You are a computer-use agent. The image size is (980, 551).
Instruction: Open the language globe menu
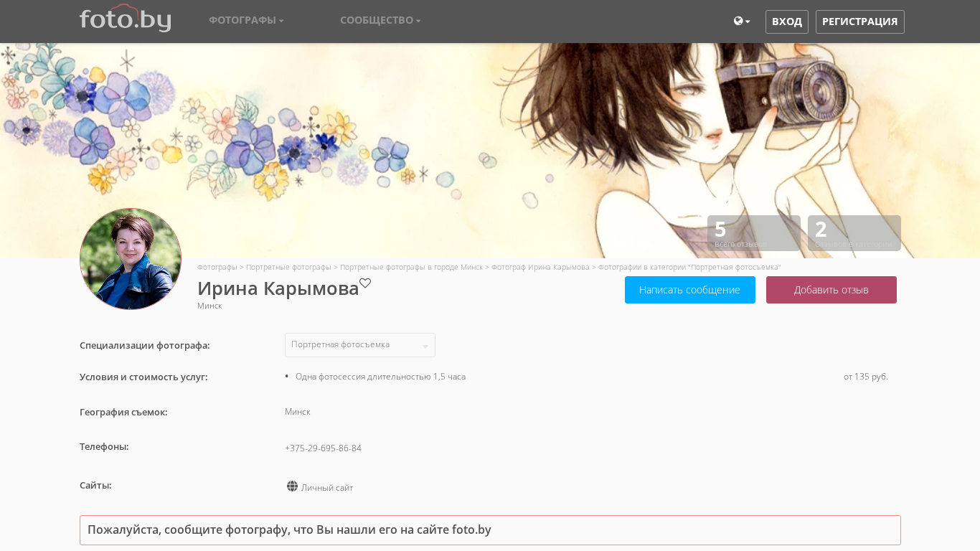click(742, 22)
